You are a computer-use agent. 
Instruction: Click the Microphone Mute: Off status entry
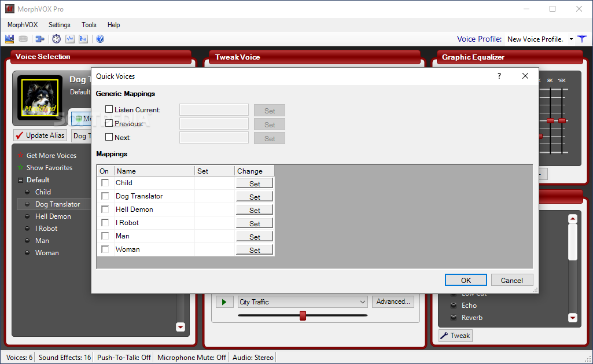click(x=191, y=358)
